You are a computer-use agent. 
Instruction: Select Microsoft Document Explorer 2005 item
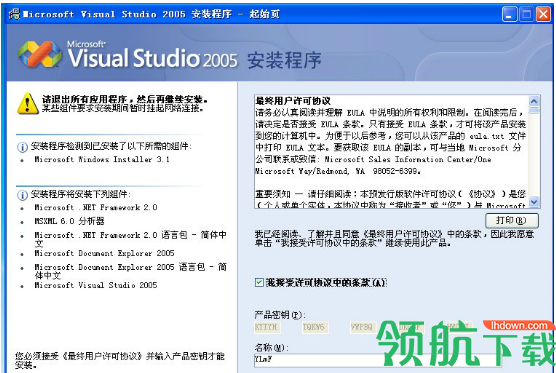tap(104, 253)
